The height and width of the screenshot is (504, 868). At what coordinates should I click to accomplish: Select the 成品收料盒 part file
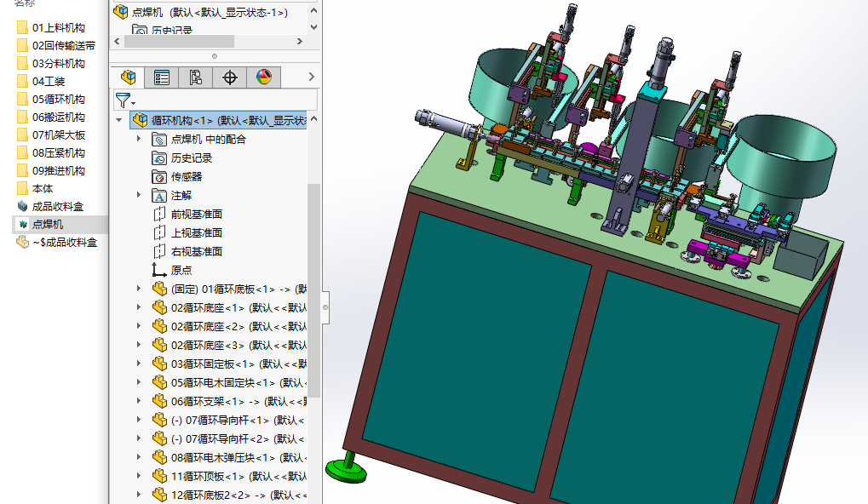click(x=50, y=206)
